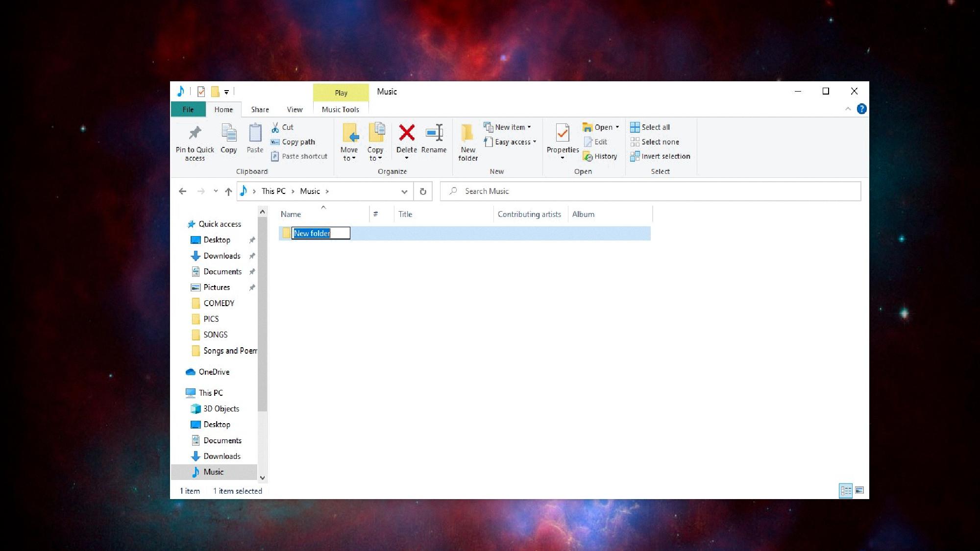The width and height of the screenshot is (980, 551).
Task: Toggle Select none option
Action: click(660, 141)
